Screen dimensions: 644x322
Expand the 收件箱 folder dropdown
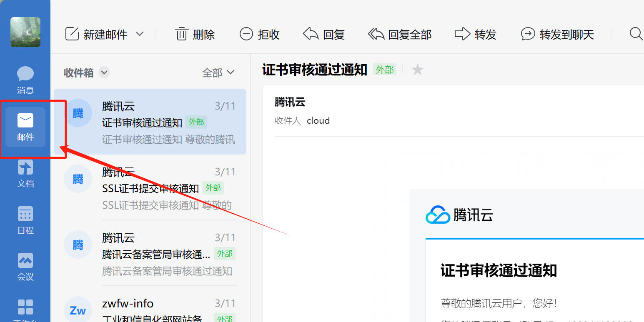104,72
